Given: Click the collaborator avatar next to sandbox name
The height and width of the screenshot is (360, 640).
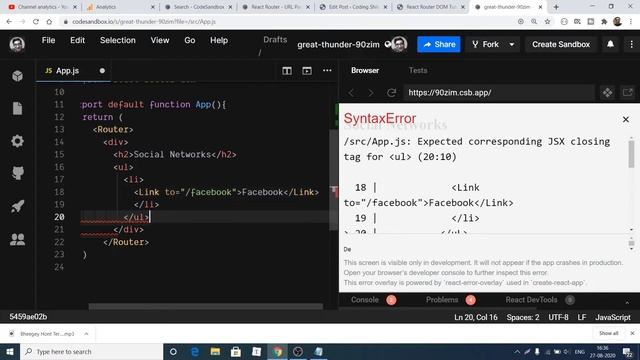Looking at the screenshot, I should (x=399, y=44).
